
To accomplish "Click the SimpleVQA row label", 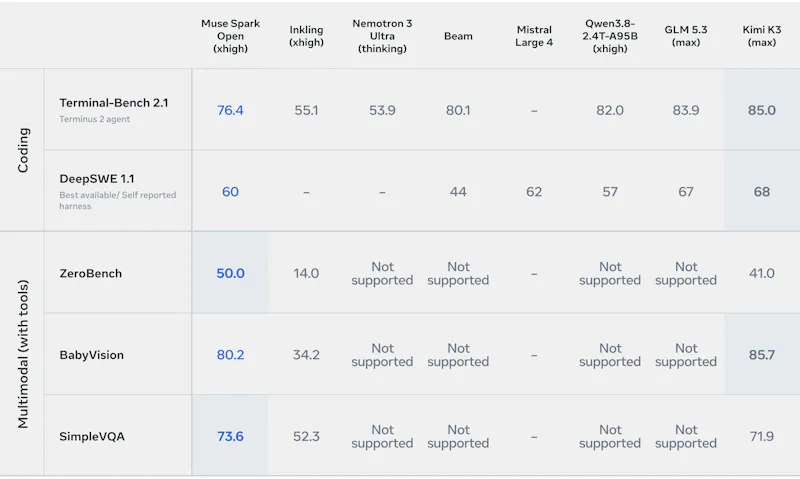I will point(92,437).
